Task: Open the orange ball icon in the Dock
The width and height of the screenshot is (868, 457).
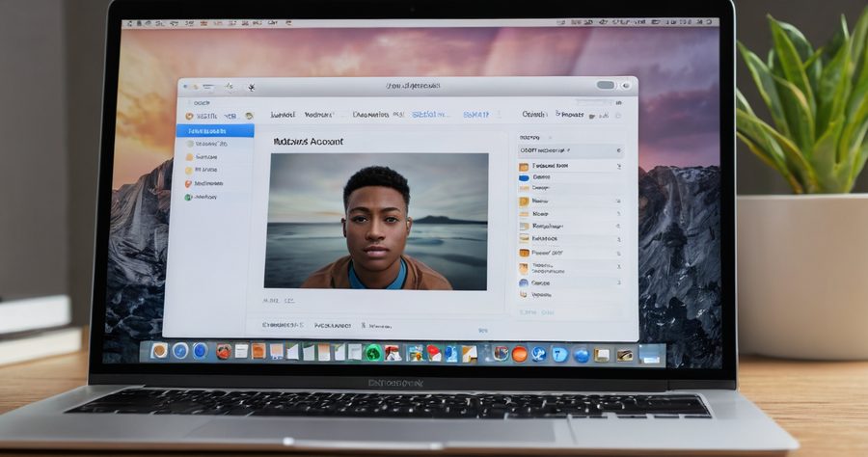Action: coord(519,354)
